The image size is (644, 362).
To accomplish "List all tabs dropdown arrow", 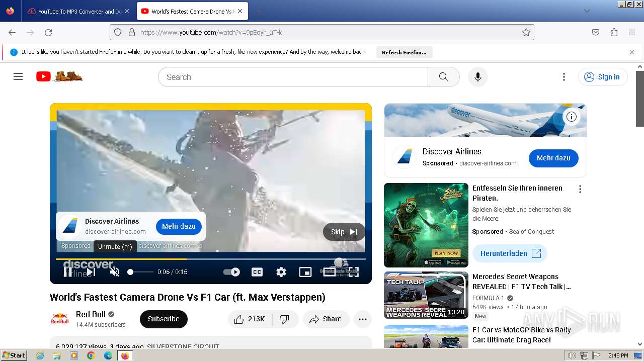I will click(x=587, y=11).
